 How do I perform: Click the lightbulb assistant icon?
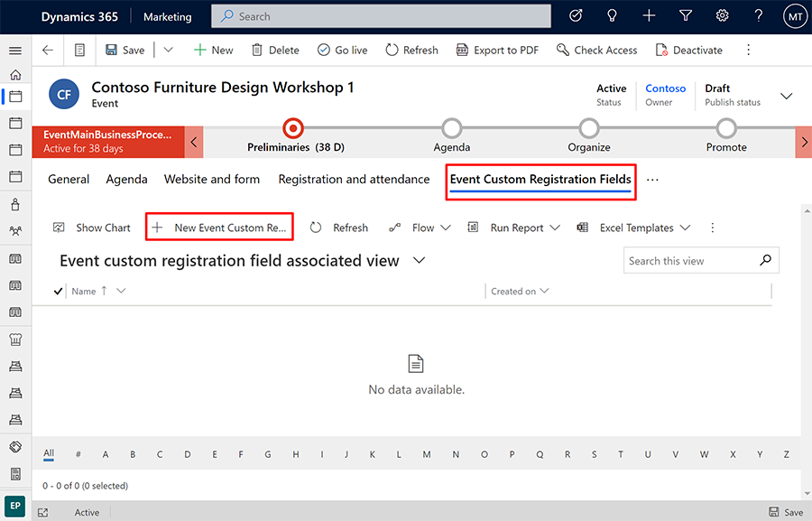click(613, 16)
